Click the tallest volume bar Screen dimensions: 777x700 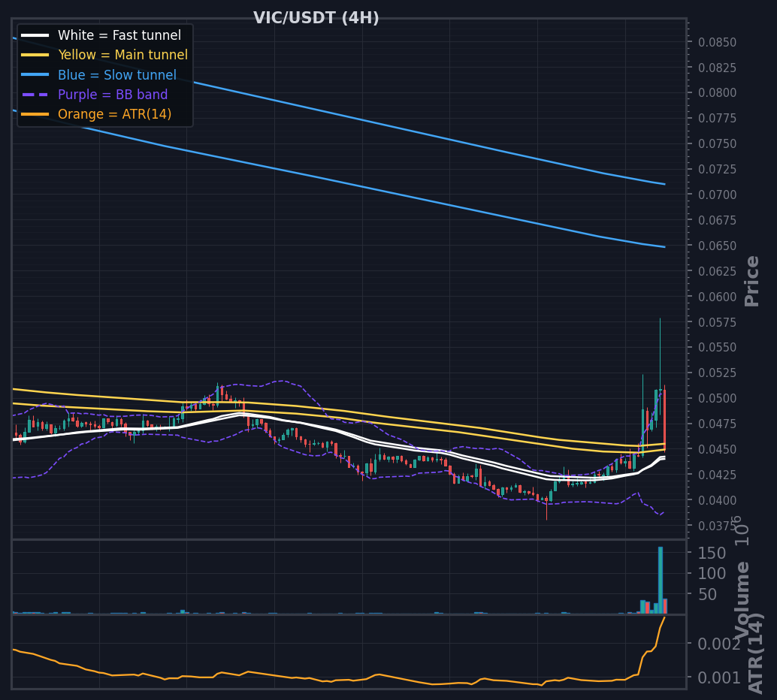[660, 580]
